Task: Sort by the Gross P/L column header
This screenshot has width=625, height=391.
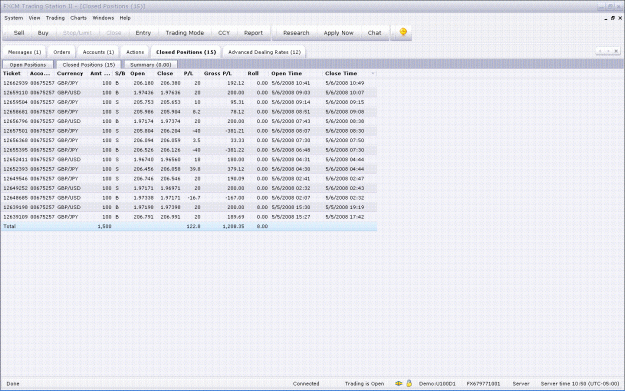Action: point(218,74)
